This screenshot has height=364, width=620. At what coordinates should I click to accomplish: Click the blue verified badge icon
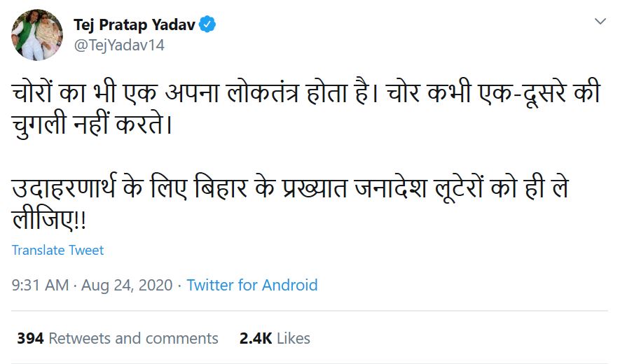pyautogui.click(x=207, y=24)
